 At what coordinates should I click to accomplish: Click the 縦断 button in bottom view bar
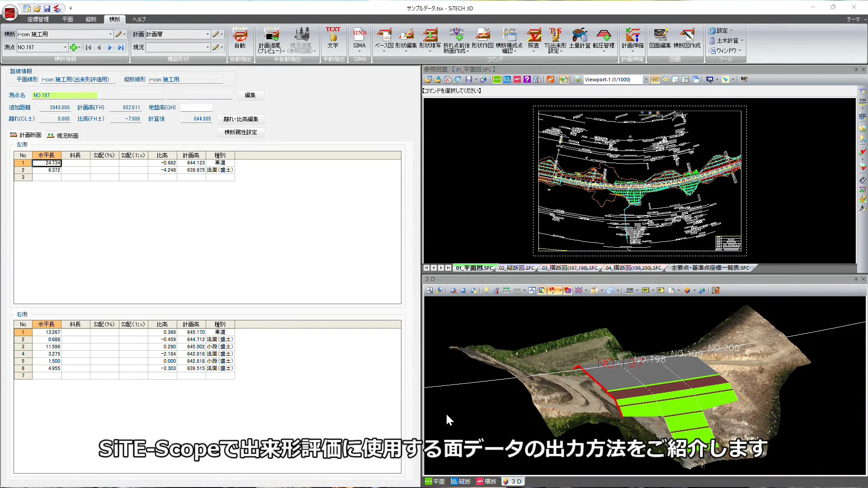coord(461,482)
